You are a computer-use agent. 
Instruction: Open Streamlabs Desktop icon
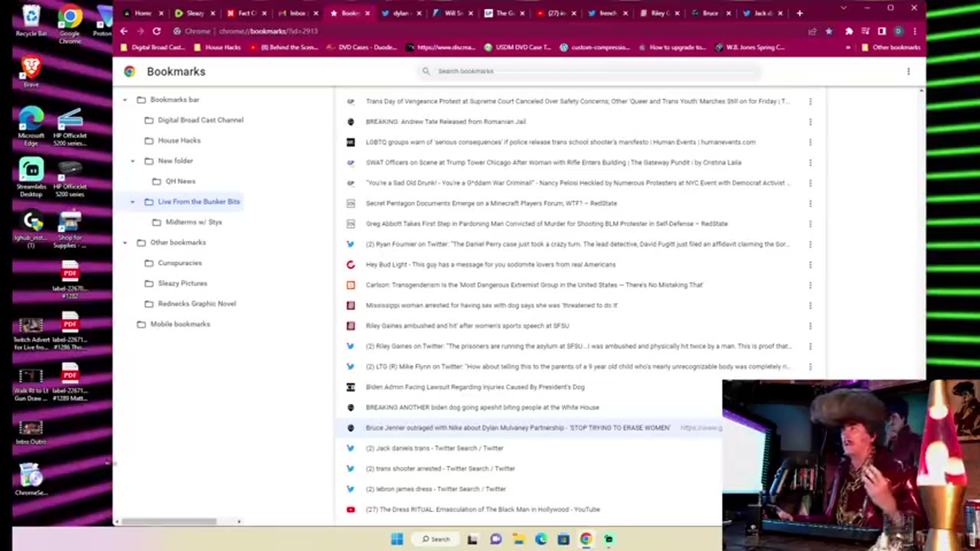[31, 178]
